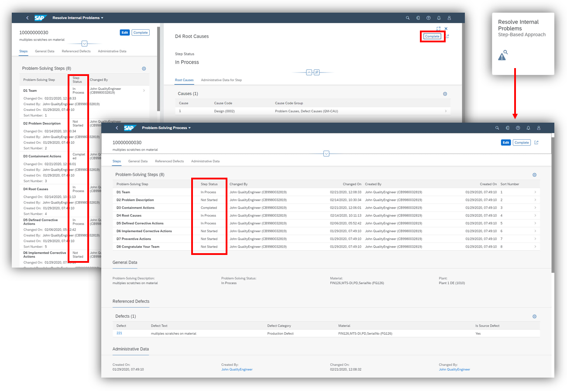Open Problem-Solving Steps settings in back window
This screenshot has width=567, height=392.
(x=144, y=69)
